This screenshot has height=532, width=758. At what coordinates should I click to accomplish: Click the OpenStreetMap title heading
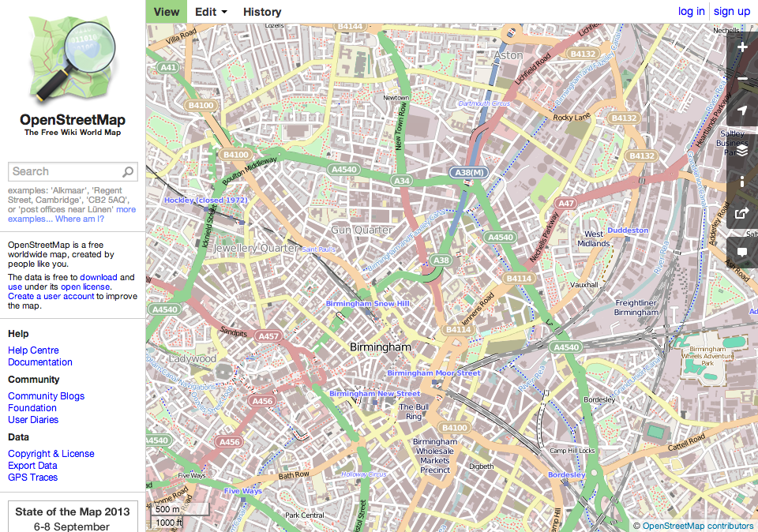click(73, 120)
